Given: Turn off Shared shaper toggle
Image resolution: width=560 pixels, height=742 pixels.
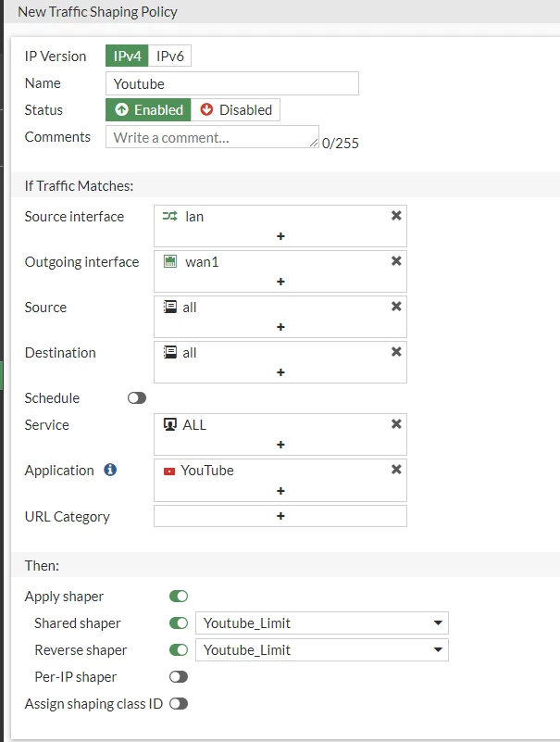Looking at the screenshot, I should [179, 623].
